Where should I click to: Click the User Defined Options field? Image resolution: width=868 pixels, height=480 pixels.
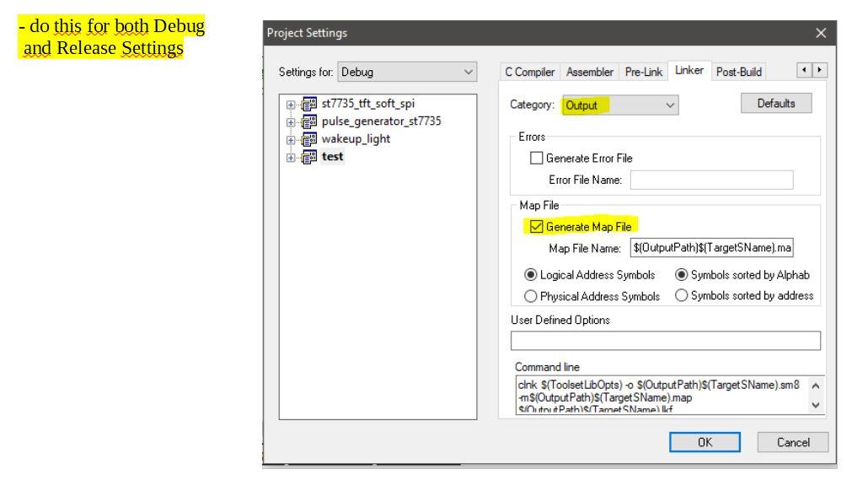pyautogui.click(x=666, y=340)
